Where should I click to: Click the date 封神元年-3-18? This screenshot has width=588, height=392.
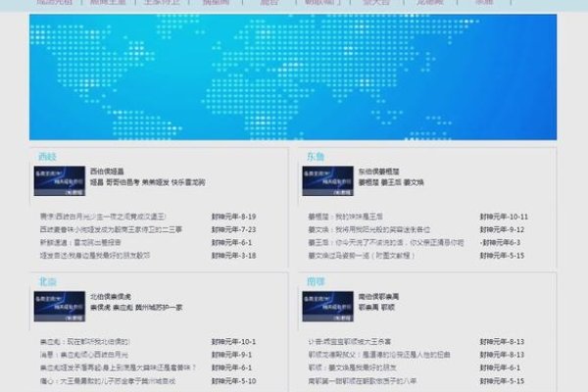point(233,256)
